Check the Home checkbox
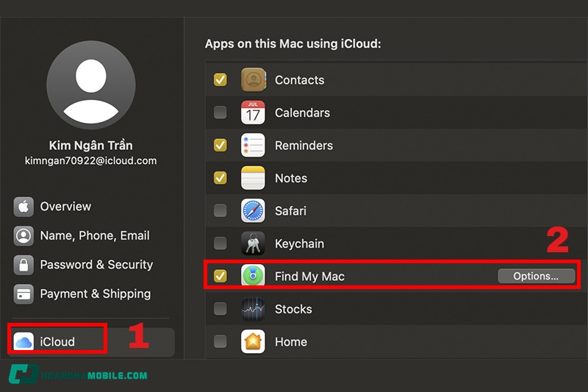Image resolution: width=588 pixels, height=392 pixels. [220, 342]
